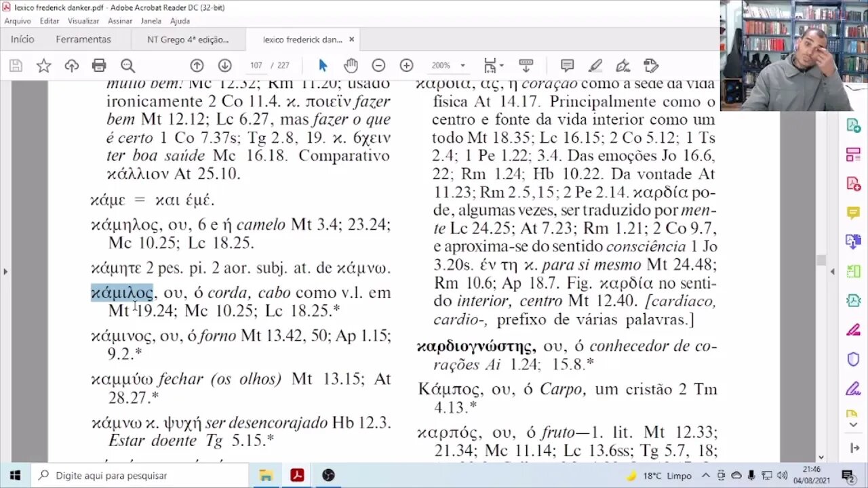Open Compress PDF icon in right sidebar
The width and height of the screenshot is (868, 488).
pyautogui.click(x=853, y=300)
